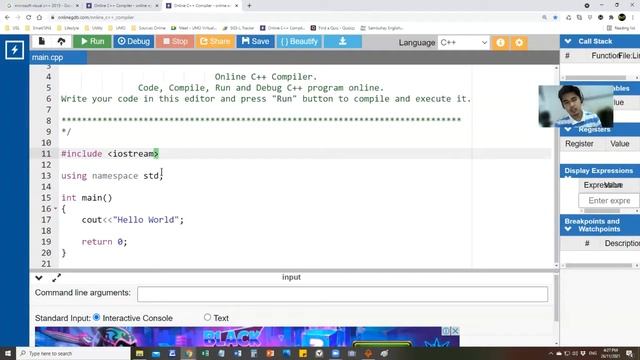640x360 pixels.
Task: Upload a file with cloud arrow icon
Action: click(61, 41)
